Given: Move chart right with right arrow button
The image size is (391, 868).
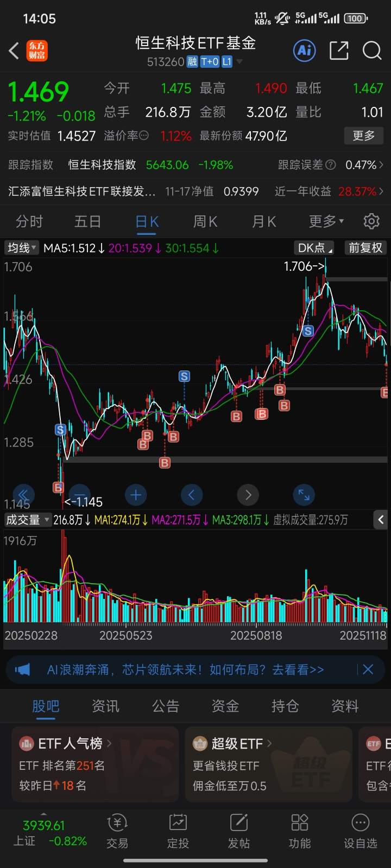Looking at the screenshot, I should tap(248, 495).
